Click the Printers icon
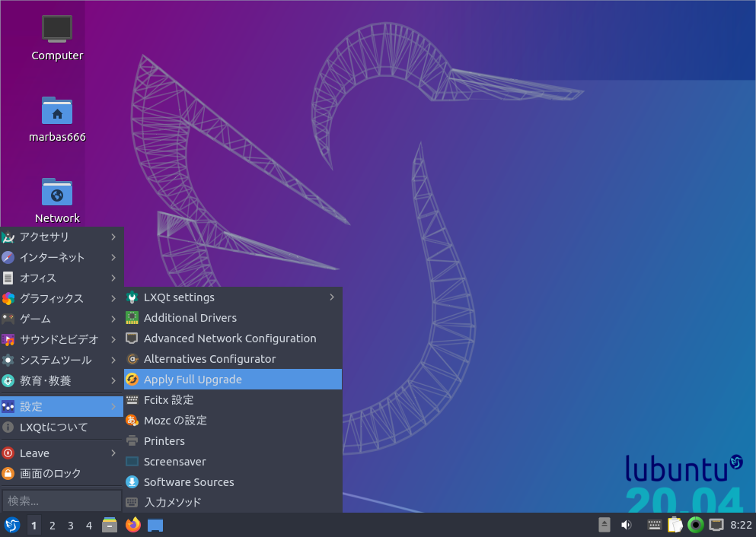 tap(132, 440)
